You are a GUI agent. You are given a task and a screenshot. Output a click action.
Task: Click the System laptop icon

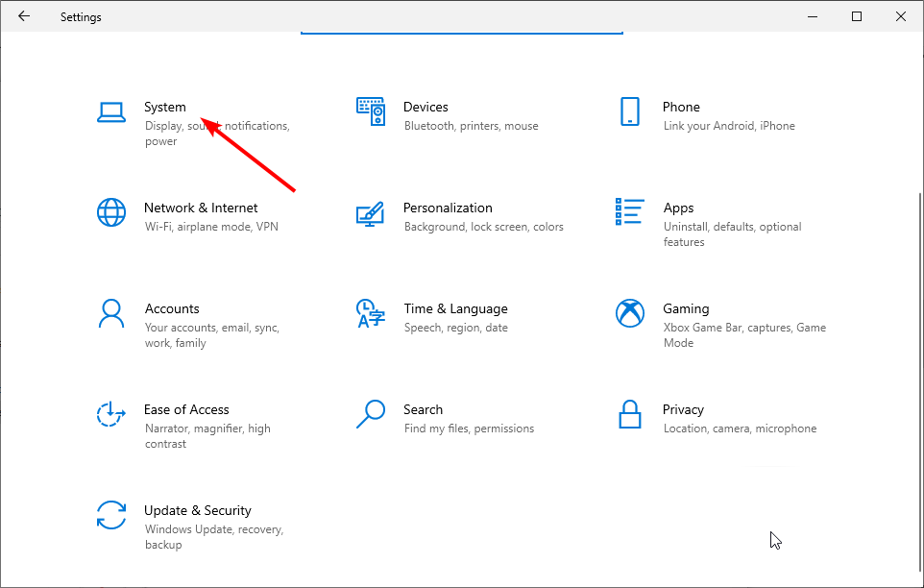[x=111, y=112]
